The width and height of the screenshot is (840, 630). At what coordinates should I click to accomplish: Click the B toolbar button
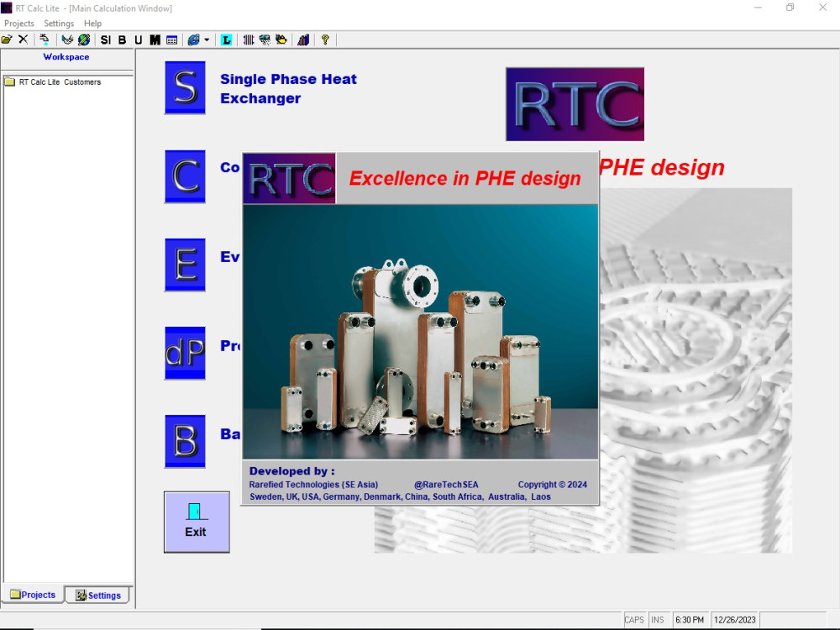tap(122, 39)
